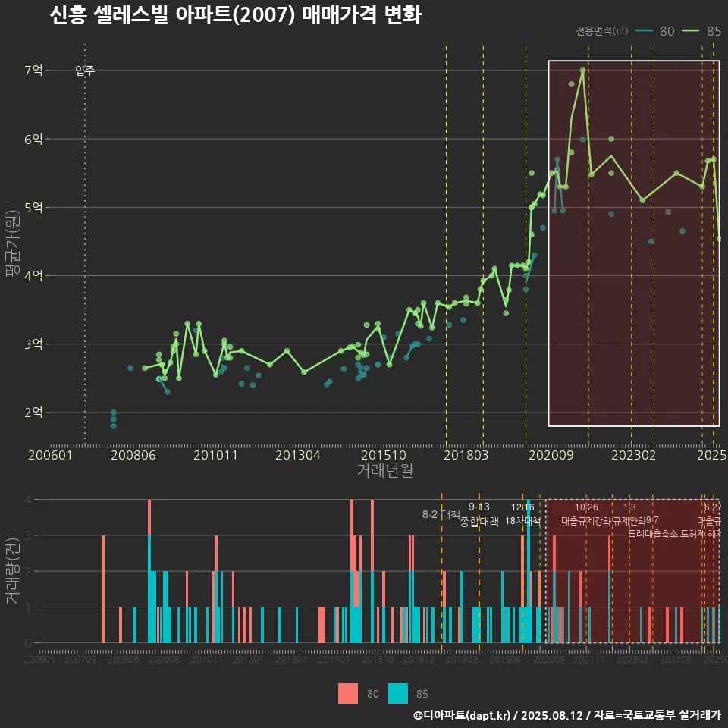Image resolution: width=728 pixels, height=728 pixels.
Task: Click the 9·13 종합대책 policy annotation
Action: [x=479, y=514]
